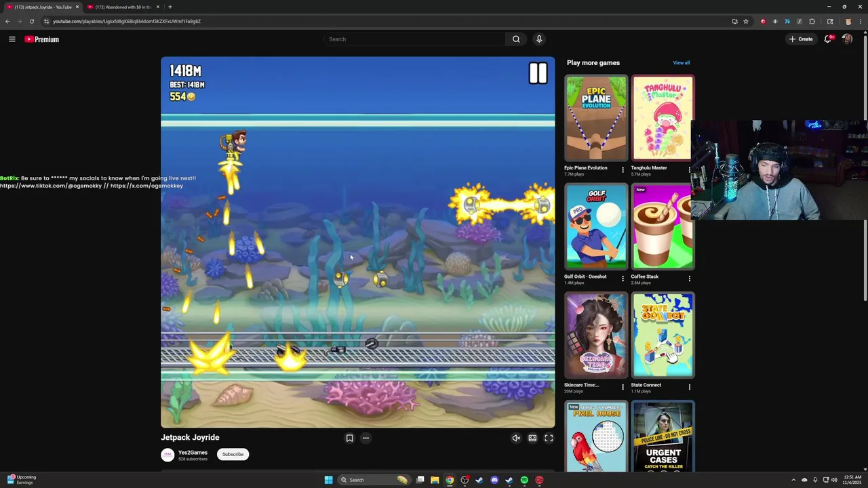Click View all games link
Screen dimensions: 868x488
click(x=681, y=63)
